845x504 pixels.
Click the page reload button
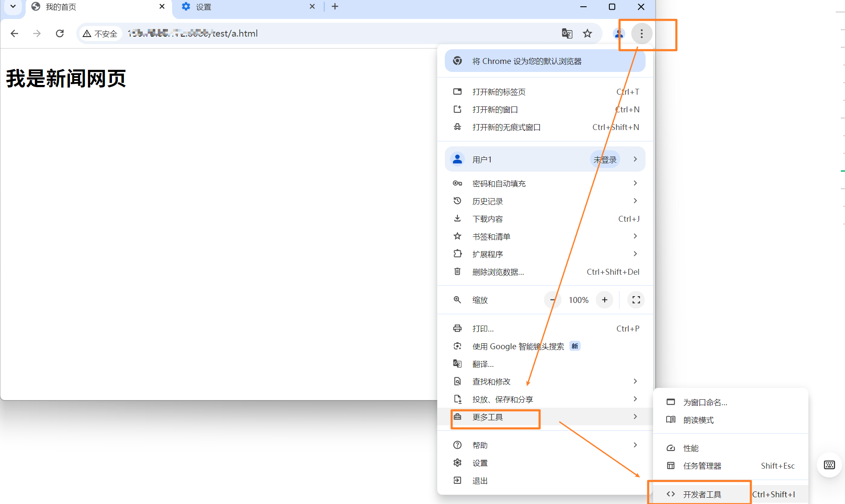tap(60, 34)
